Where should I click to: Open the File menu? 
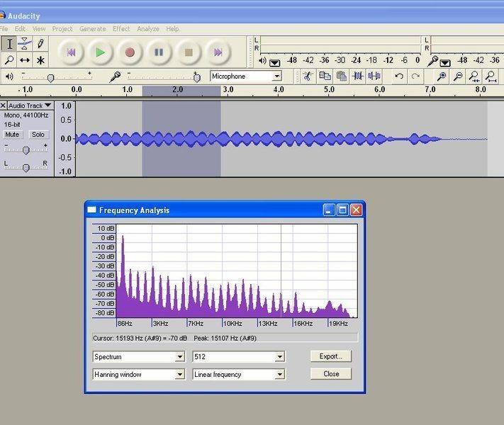[4, 29]
